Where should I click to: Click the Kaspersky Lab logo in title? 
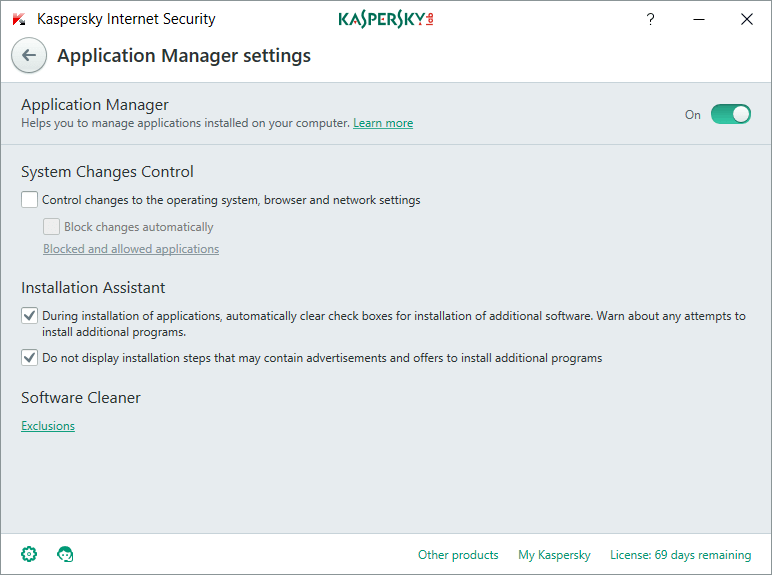[386, 19]
